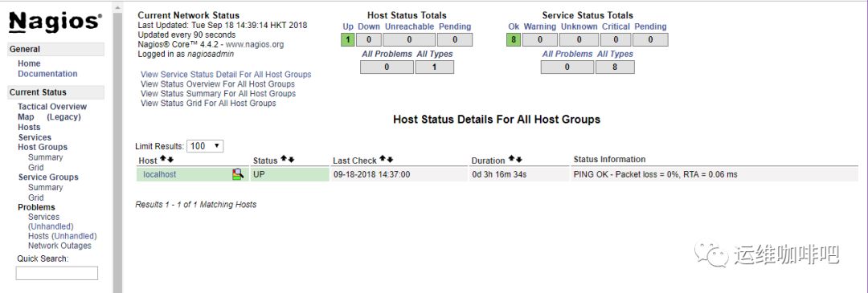View service details icon for localhost
Viewport: 868px width, 293px height.
tap(237, 175)
